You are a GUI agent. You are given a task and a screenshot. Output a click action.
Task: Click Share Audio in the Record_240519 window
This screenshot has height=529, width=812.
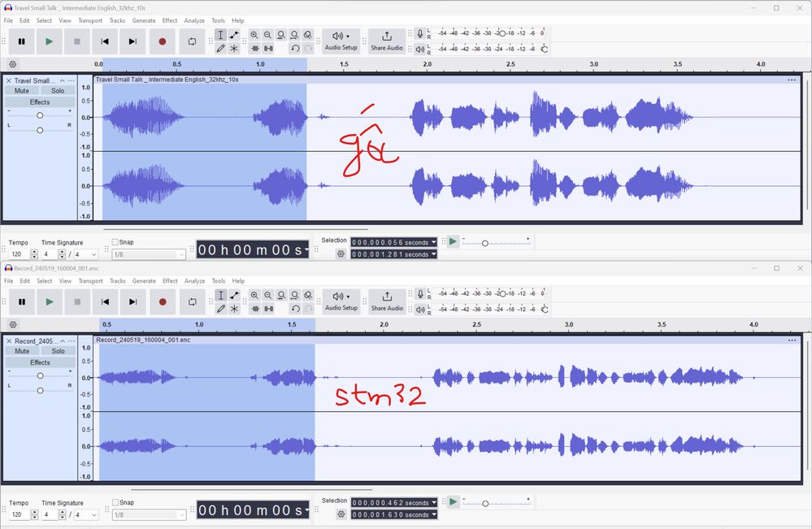coord(388,301)
